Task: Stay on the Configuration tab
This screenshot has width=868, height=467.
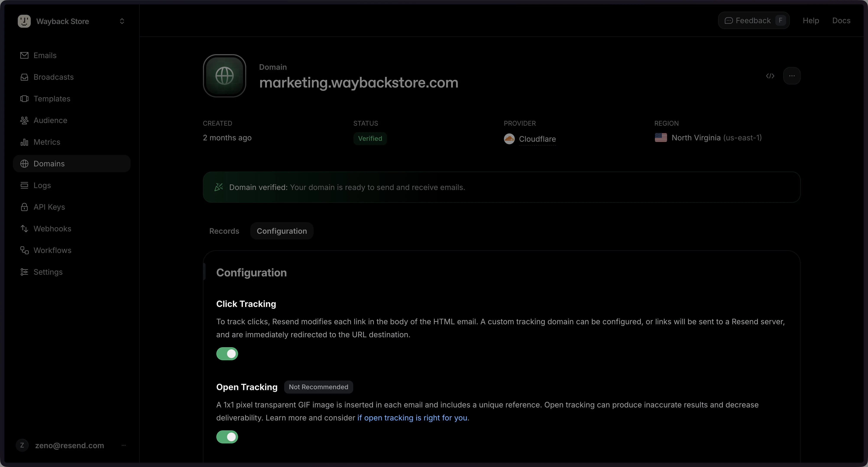Action: click(x=282, y=231)
